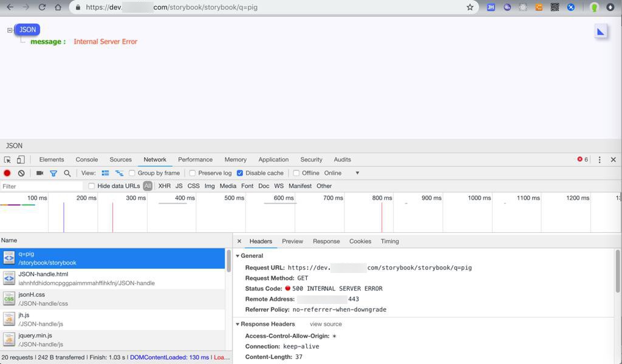Image resolution: width=622 pixels, height=364 pixels.
Task: Open the Online throttling dropdown
Action: (x=341, y=173)
